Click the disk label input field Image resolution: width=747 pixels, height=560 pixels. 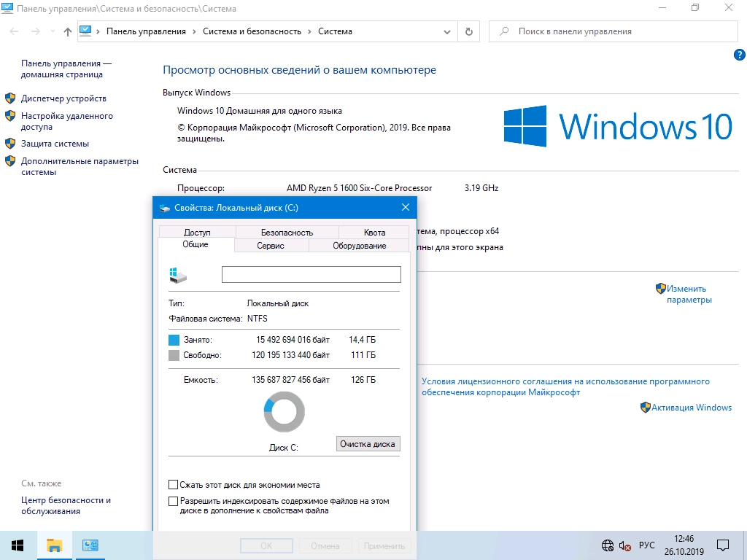(x=311, y=274)
